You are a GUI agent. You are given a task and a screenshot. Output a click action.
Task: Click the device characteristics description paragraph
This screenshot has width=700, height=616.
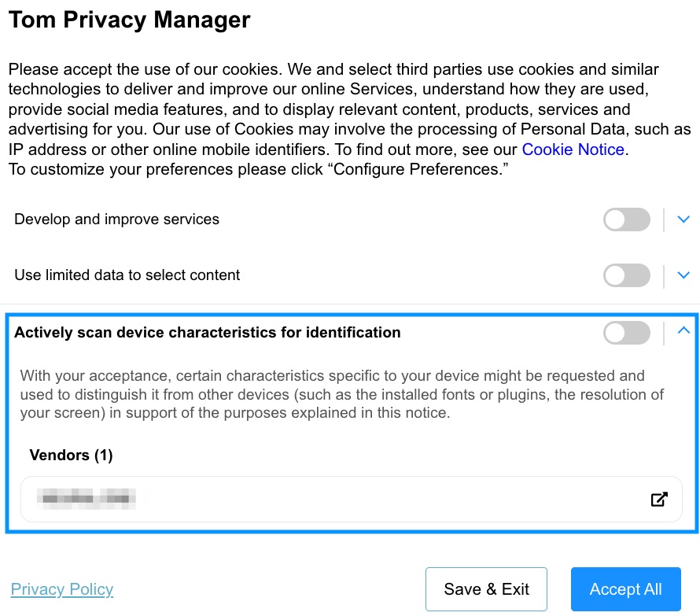342,394
